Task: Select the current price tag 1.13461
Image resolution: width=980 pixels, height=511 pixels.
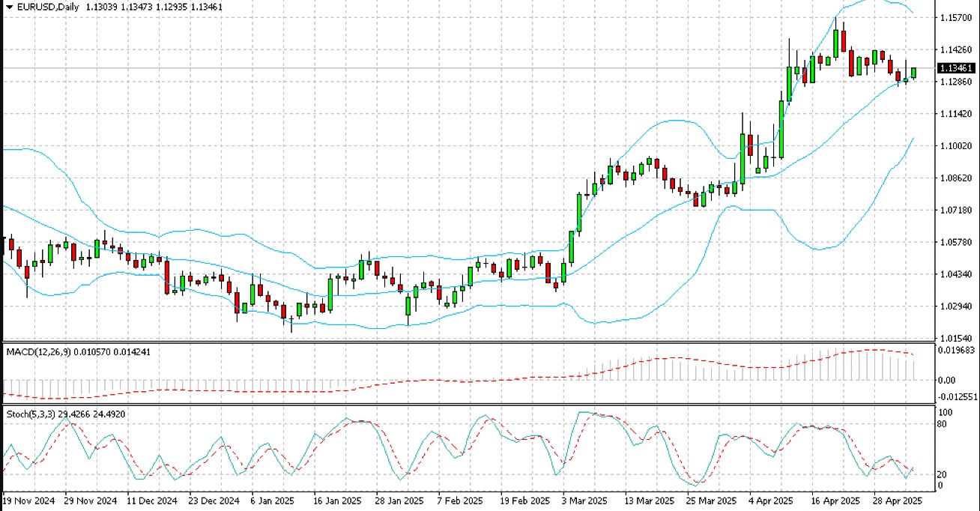Action: click(x=956, y=68)
